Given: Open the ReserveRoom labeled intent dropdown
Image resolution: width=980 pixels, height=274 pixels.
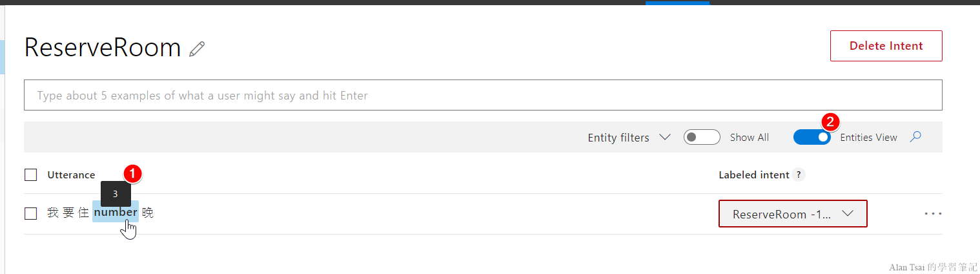Looking at the screenshot, I should (x=793, y=214).
